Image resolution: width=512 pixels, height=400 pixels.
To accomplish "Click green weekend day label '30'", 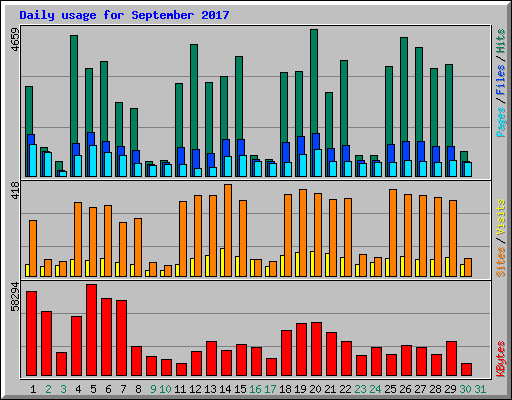I will point(465,389).
